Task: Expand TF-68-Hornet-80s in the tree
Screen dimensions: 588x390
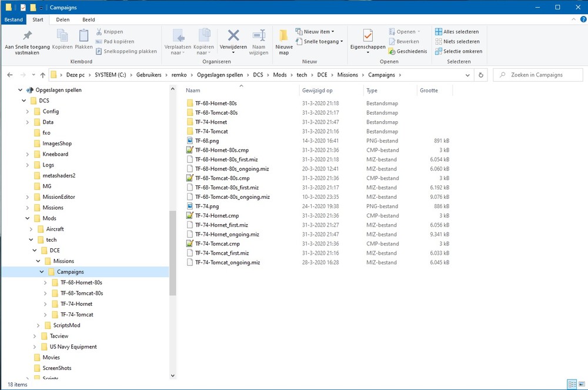Action: (x=45, y=283)
